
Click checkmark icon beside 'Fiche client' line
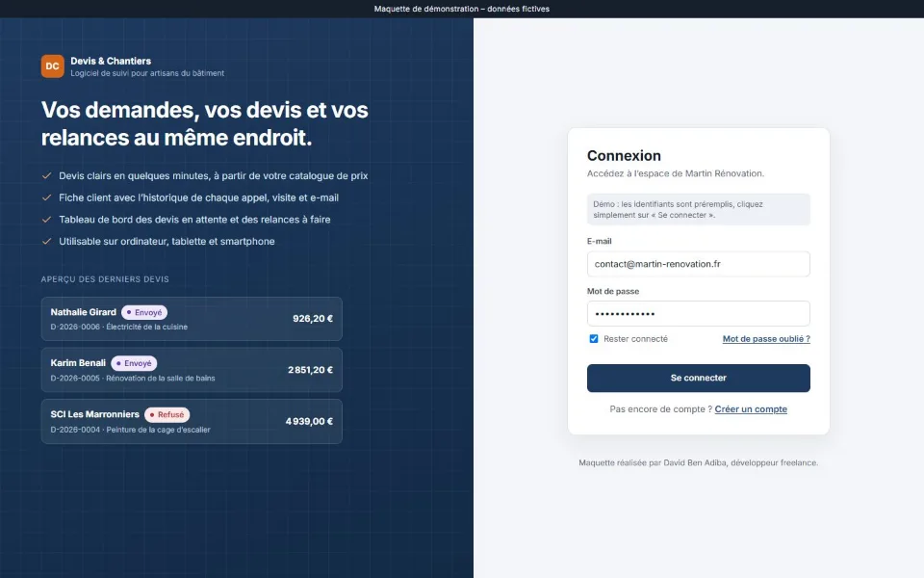pyautogui.click(x=46, y=197)
